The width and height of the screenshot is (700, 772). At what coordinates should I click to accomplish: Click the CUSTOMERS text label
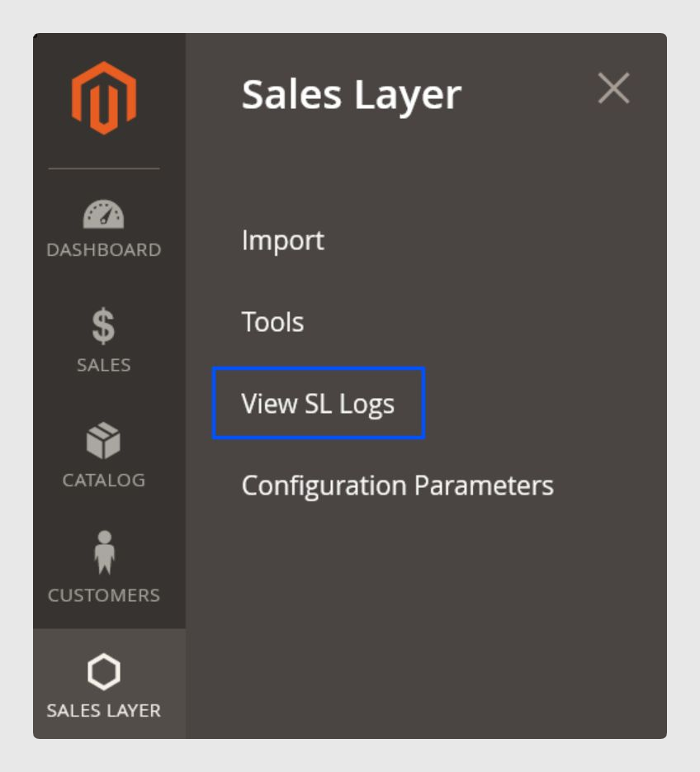coord(104,595)
